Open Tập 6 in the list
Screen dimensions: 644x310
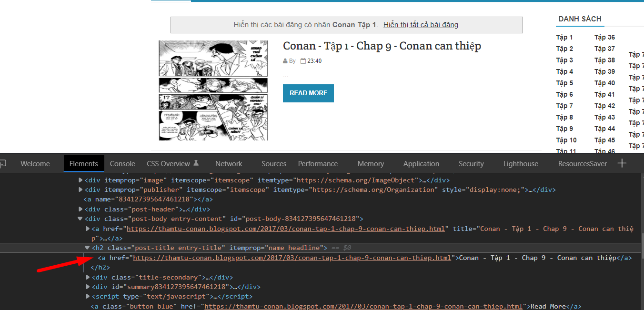564,94
